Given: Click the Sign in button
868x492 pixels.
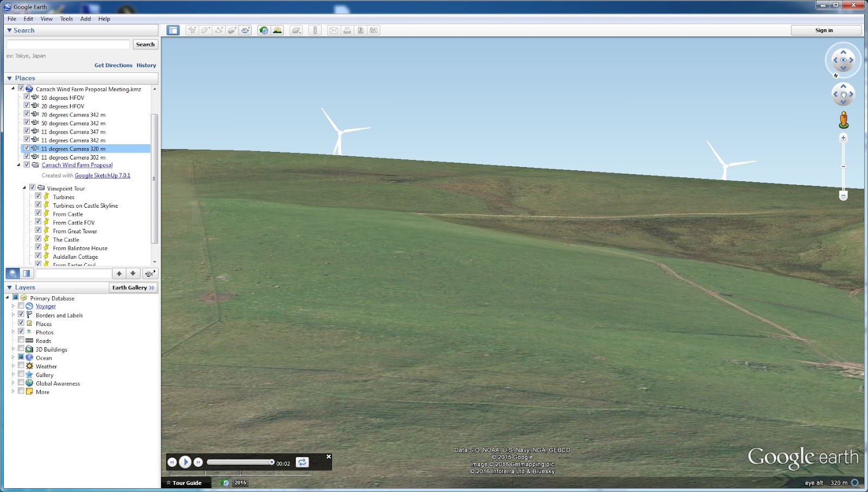Looking at the screenshot, I should [x=826, y=30].
